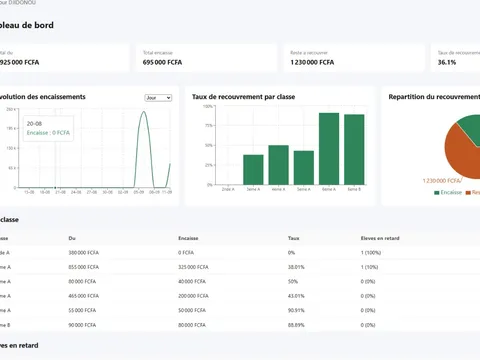480x360 pixels.
Task: Click the Du column header
Action: 72,238
